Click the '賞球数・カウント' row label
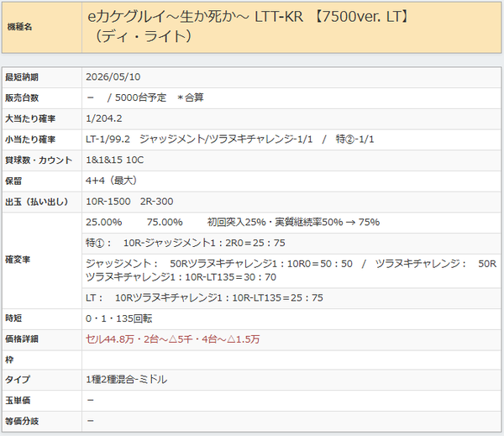This screenshot has width=504, height=436. (x=39, y=160)
